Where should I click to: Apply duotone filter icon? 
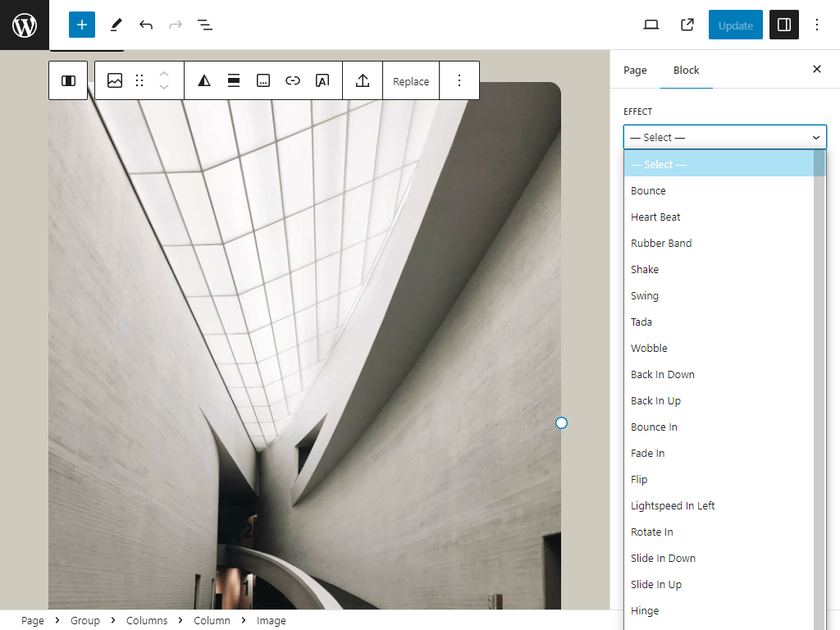coord(204,81)
